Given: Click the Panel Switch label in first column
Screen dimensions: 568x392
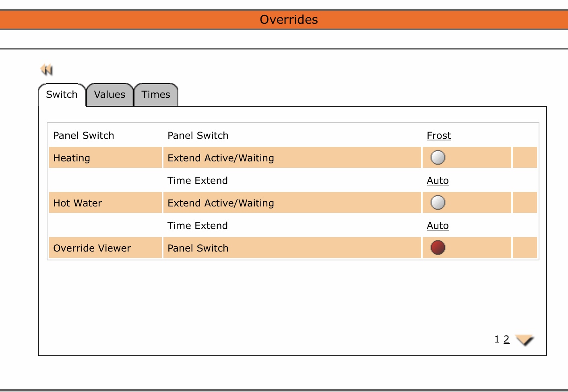Looking at the screenshot, I should [84, 136].
